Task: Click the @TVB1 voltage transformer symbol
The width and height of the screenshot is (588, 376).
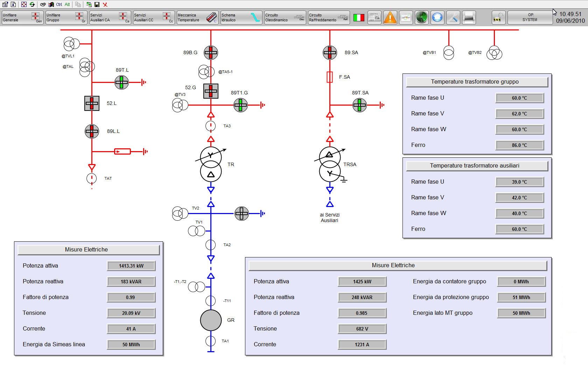Action: pyautogui.click(x=449, y=53)
